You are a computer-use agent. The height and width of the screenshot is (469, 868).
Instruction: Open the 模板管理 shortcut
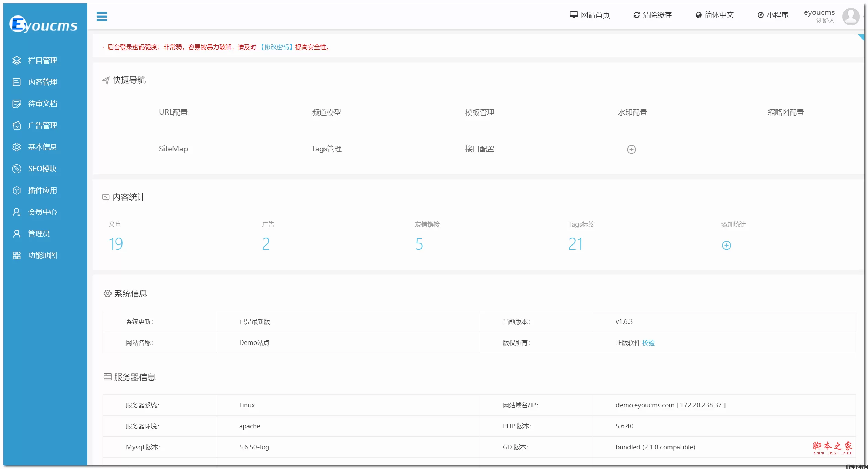(x=479, y=112)
